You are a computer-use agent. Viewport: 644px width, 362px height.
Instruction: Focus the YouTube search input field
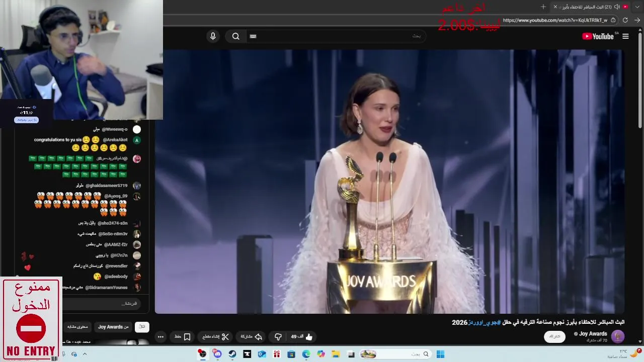(x=337, y=36)
